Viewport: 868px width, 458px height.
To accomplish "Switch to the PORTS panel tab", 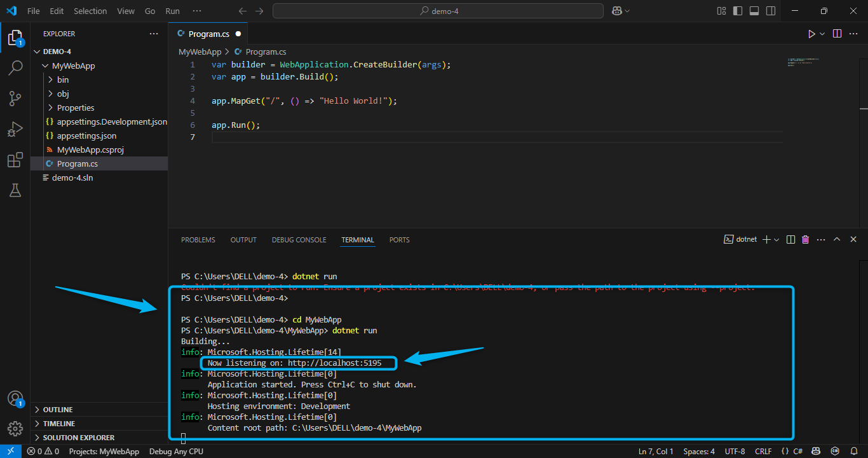I will pos(400,240).
